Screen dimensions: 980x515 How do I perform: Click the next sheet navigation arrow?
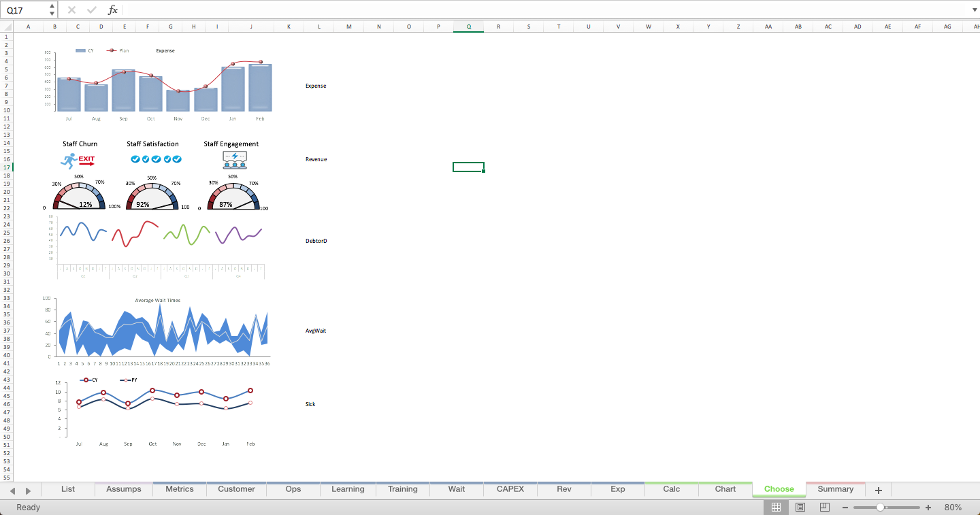point(29,491)
